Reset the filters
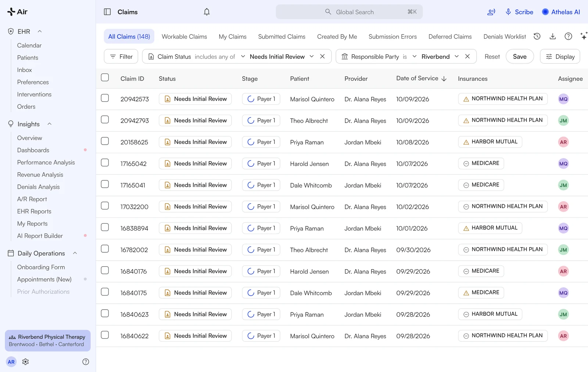This screenshot has height=372, width=588. tap(492, 57)
